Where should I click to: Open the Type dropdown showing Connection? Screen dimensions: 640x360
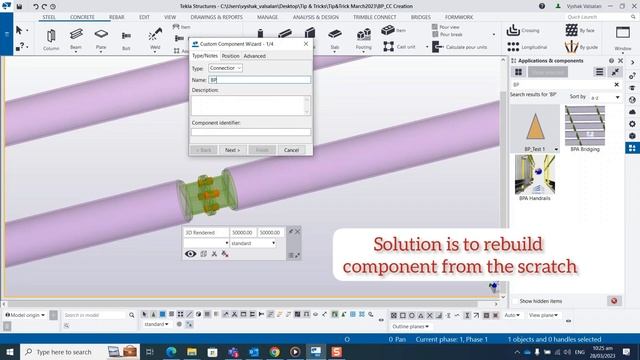tap(225, 68)
